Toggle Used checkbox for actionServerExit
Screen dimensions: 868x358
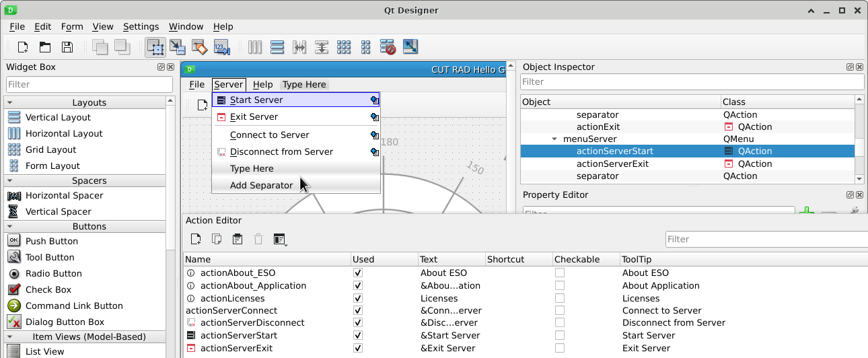tap(358, 348)
